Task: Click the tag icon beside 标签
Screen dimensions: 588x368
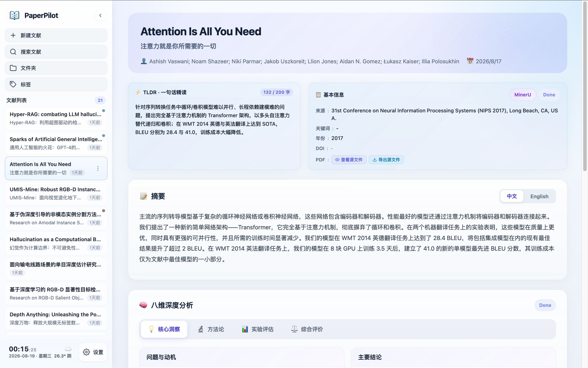Action: (13, 85)
